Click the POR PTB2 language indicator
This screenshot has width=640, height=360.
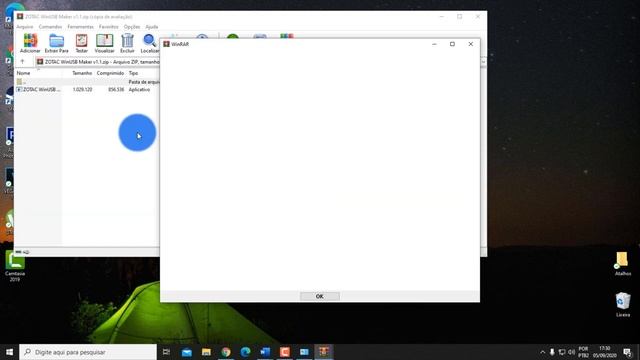click(x=583, y=352)
